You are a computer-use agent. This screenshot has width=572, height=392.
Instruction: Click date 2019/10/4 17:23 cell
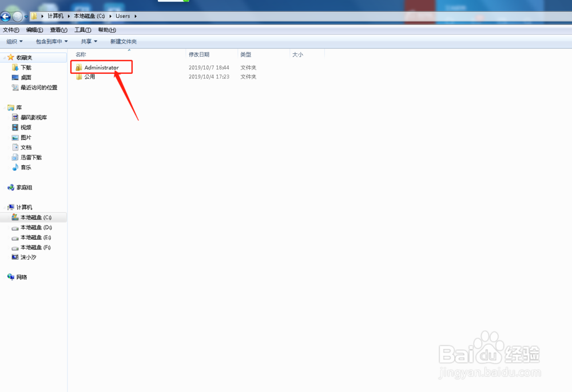tap(209, 77)
